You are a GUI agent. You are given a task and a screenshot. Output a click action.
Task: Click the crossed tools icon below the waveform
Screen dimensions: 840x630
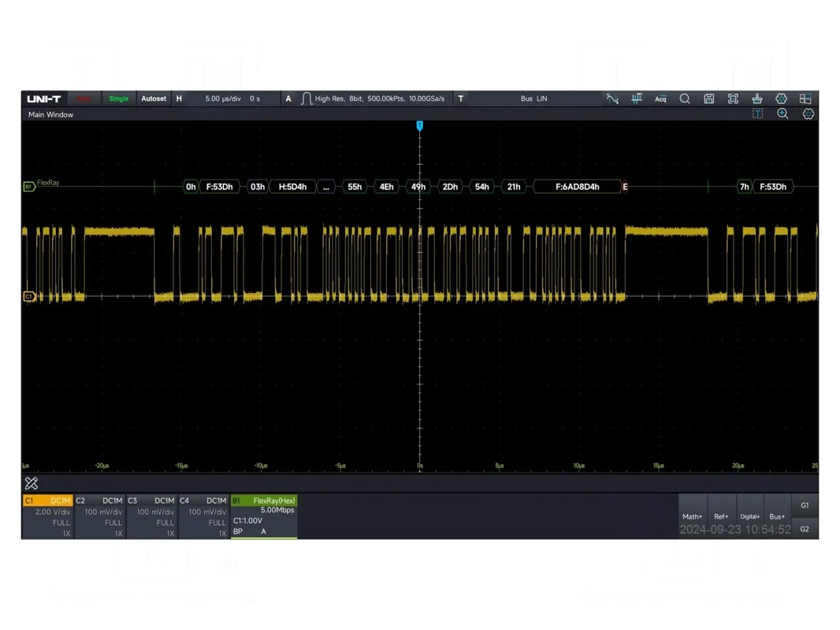[x=32, y=484]
